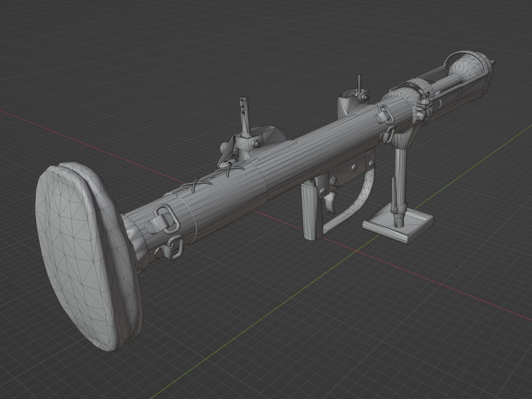Click the orange object origin dot
This screenshot has width=532, height=399.
click(x=356, y=251)
